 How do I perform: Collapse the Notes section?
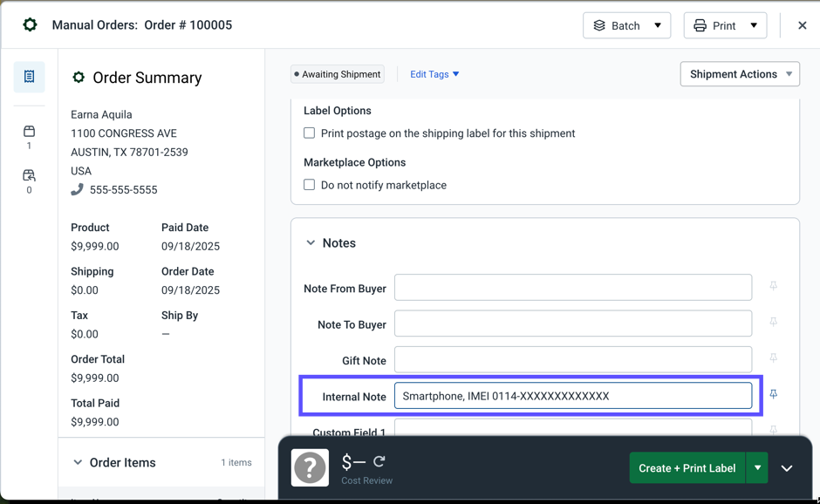coord(311,243)
